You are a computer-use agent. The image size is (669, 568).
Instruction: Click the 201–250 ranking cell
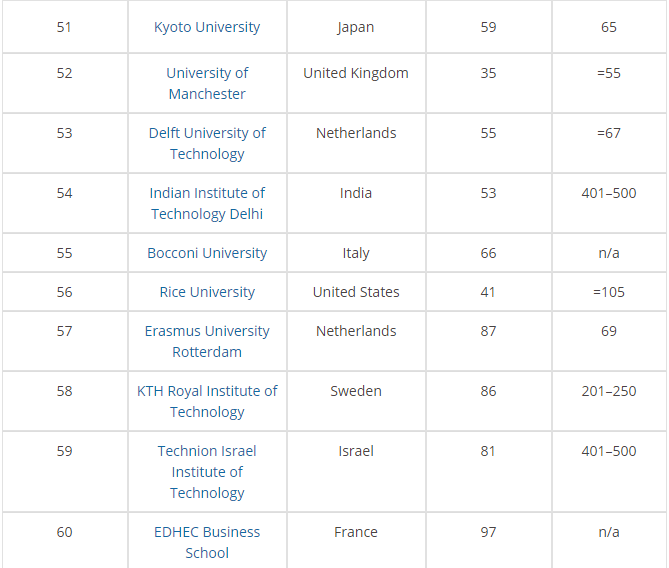(x=609, y=391)
